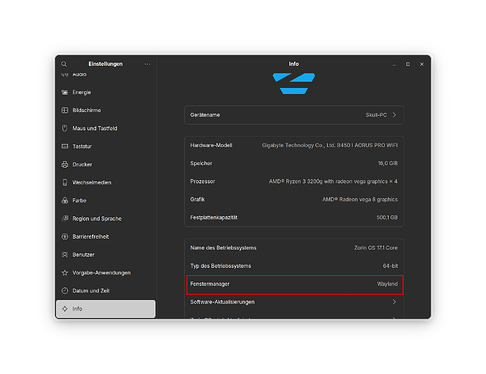Expand the Gerätename chevron
The height and width of the screenshot is (374, 486).
pos(394,115)
